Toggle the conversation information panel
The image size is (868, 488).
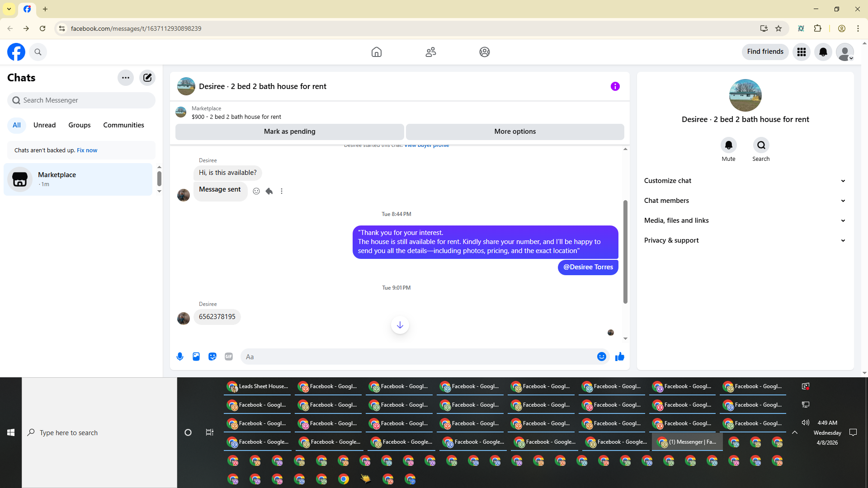[615, 86]
